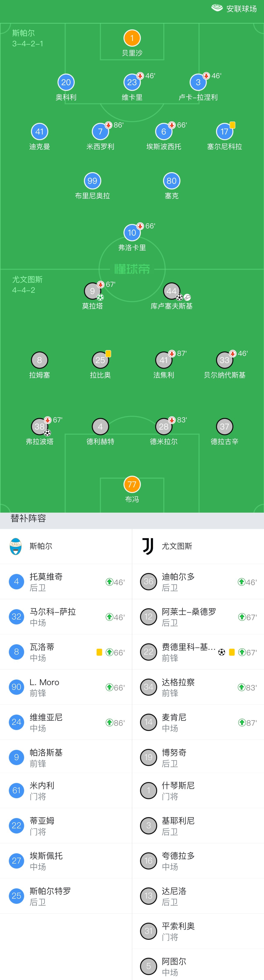Select substitute 麦肯尼 entry
264x980 pixels.
[x=198, y=723]
